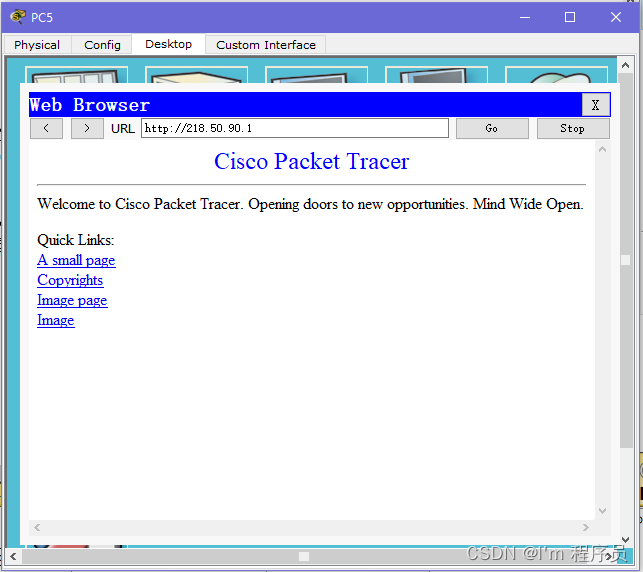The image size is (643, 572).
Task: Click the web page scroll down arrow
Action: click(x=602, y=510)
